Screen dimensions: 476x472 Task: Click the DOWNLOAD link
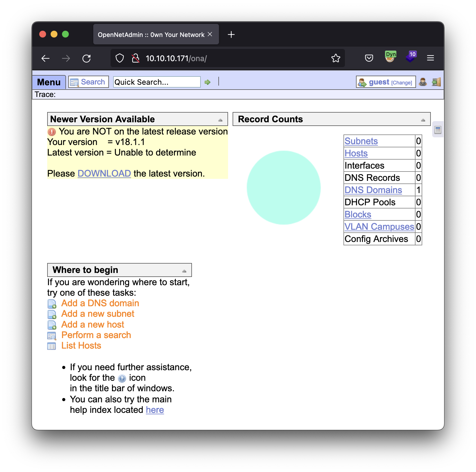[104, 173]
